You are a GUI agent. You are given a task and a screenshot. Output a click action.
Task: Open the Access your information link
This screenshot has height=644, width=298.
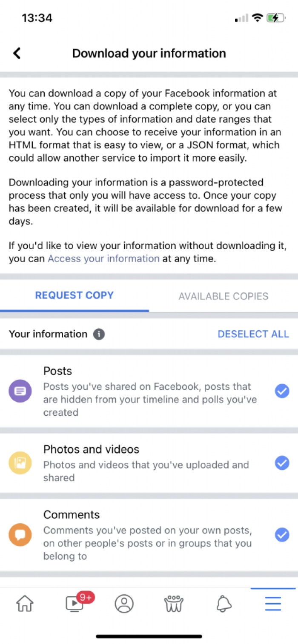tap(103, 258)
